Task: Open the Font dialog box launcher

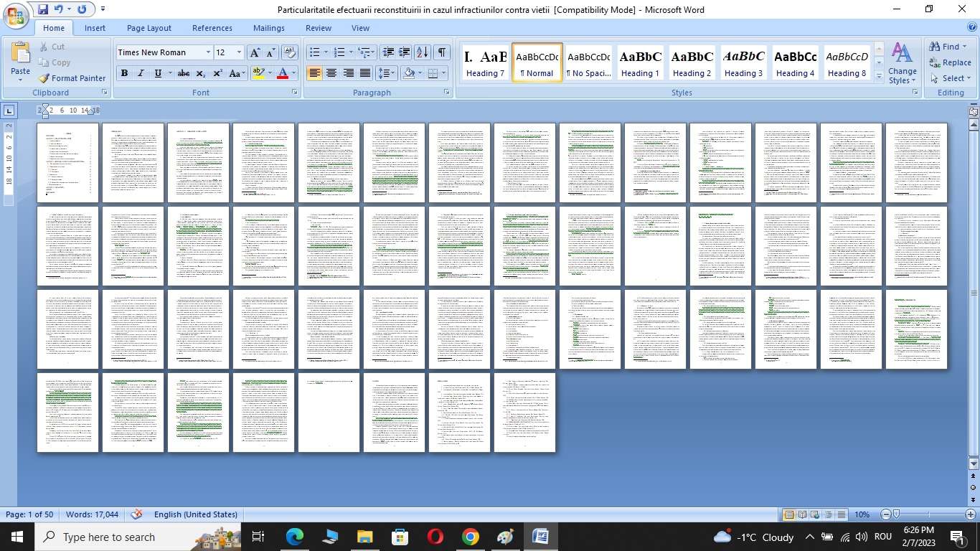Action: 294,93
